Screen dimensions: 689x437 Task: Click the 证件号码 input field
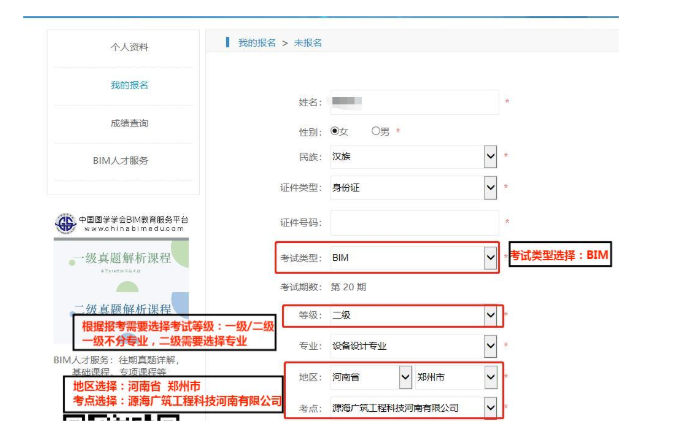click(x=414, y=223)
